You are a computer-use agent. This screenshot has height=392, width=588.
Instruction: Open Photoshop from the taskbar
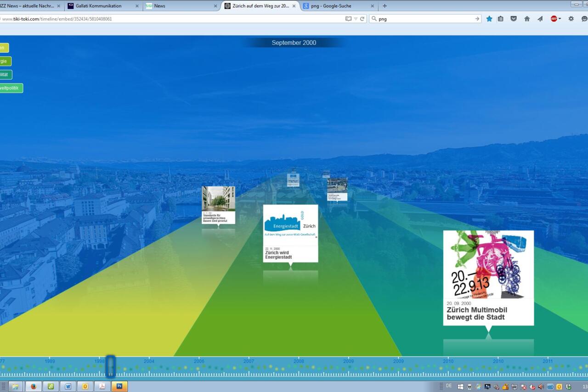(x=119, y=386)
